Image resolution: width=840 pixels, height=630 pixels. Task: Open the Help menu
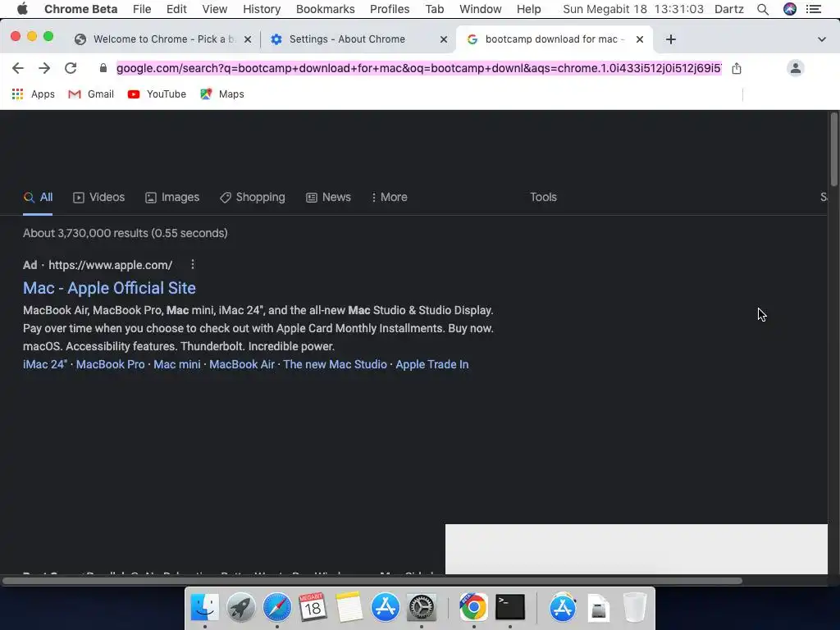click(528, 9)
